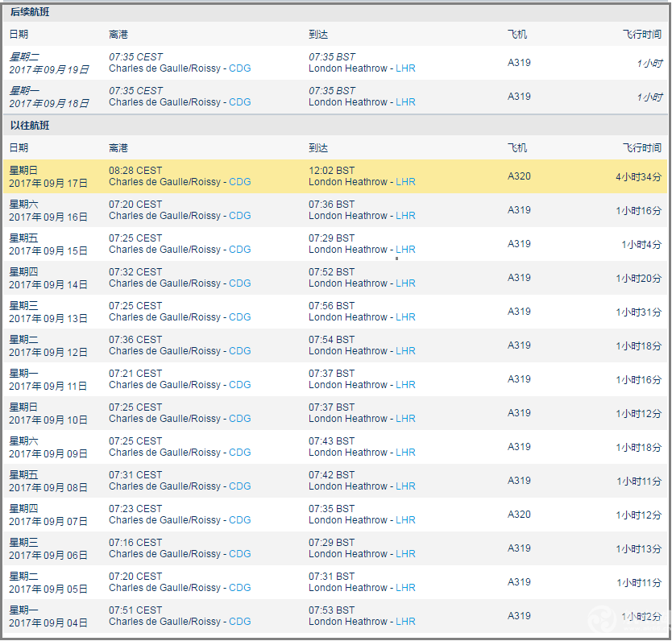The image size is (672, 641).
Task: Open CDG link in 13 Sept row
Action: (239, 317)
